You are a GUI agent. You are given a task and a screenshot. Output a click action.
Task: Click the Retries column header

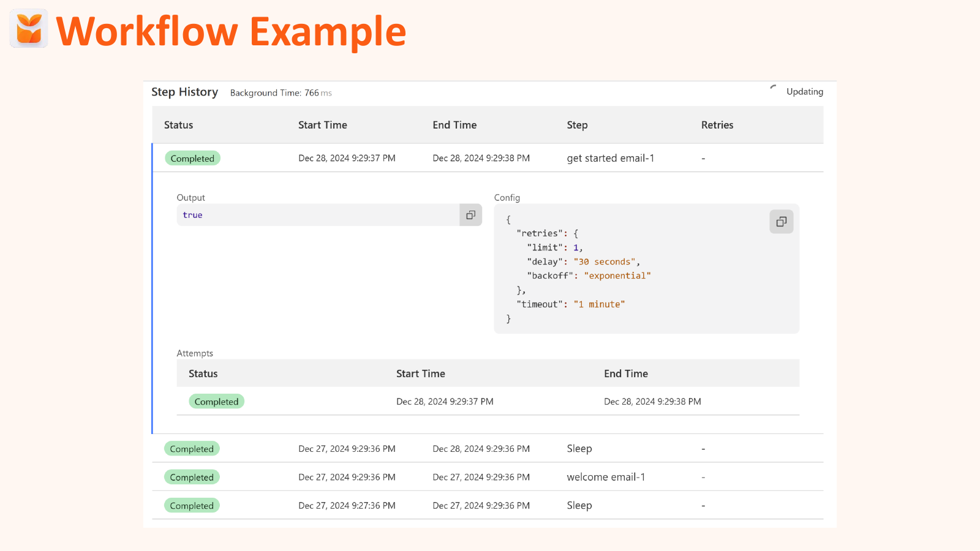tap(717, 125)
